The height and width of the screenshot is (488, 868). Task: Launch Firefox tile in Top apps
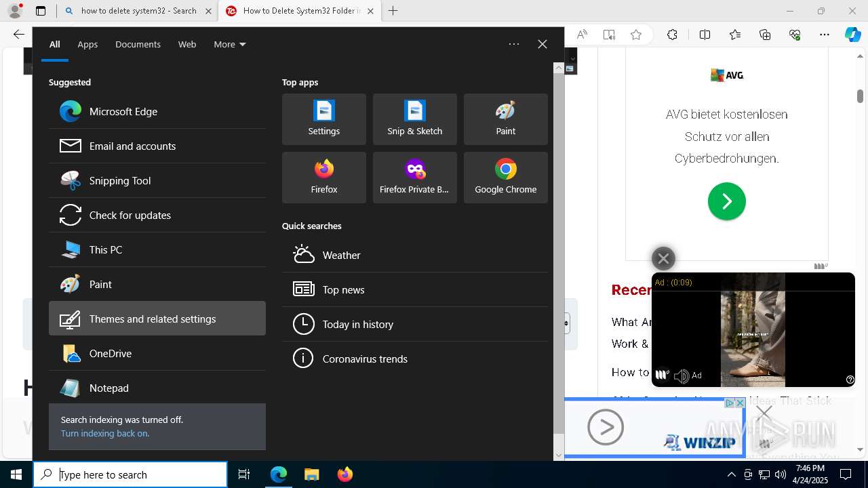324,178
